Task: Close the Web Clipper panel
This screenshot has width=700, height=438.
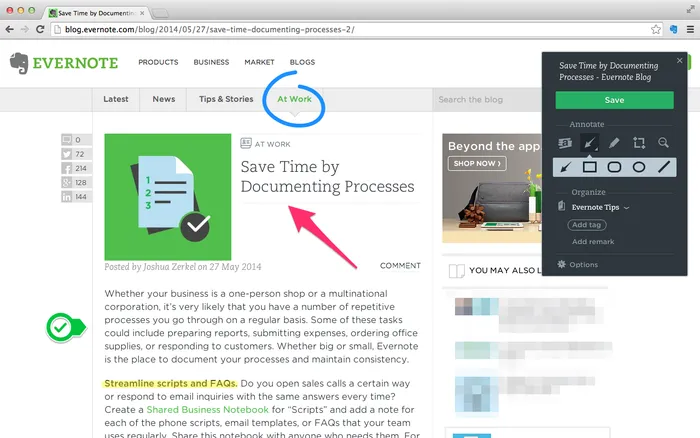Action: tap(679, 60)
